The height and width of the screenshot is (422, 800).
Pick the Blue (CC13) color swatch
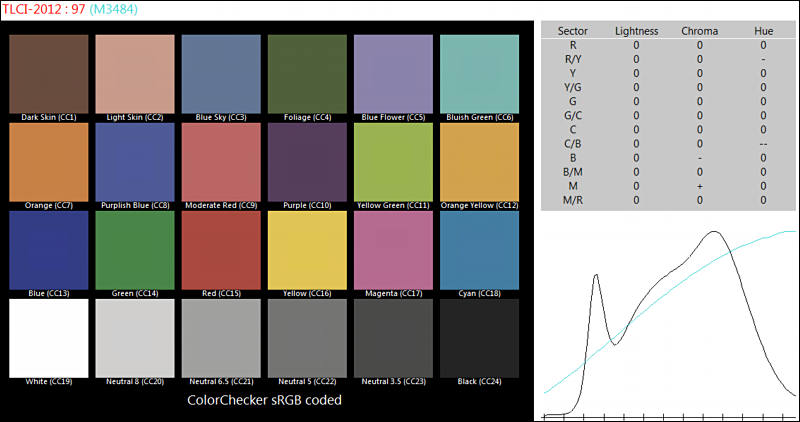(x=48, y=249)
